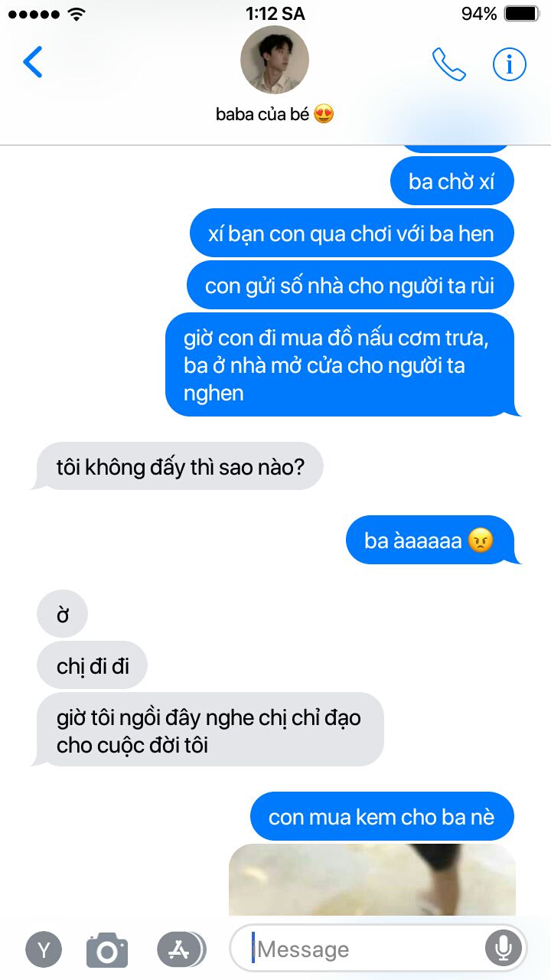Image resolution: width=551 pixels, height=980 pixels.
Task: Tap the contact's profile photo
Action: point(275,60)
